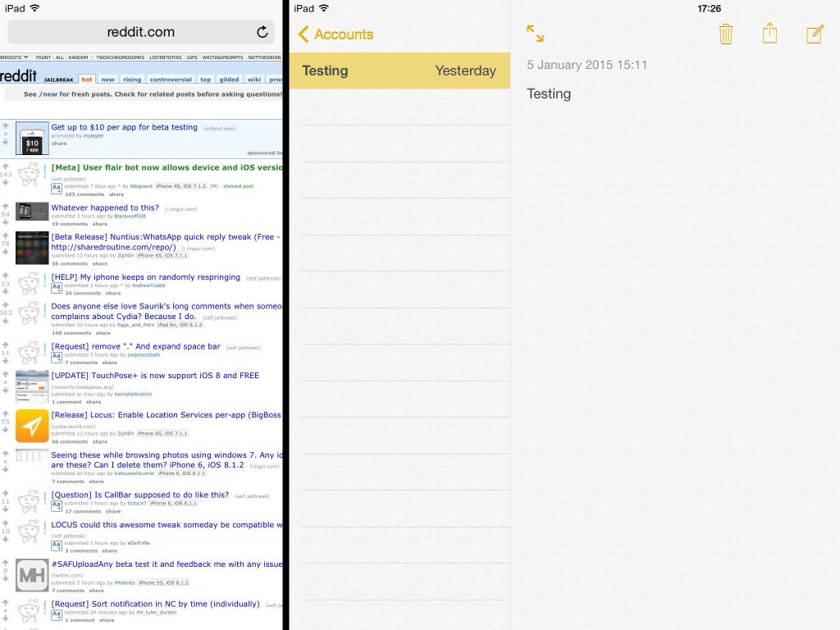Switch to the gilded tab

tap(229, 80)
